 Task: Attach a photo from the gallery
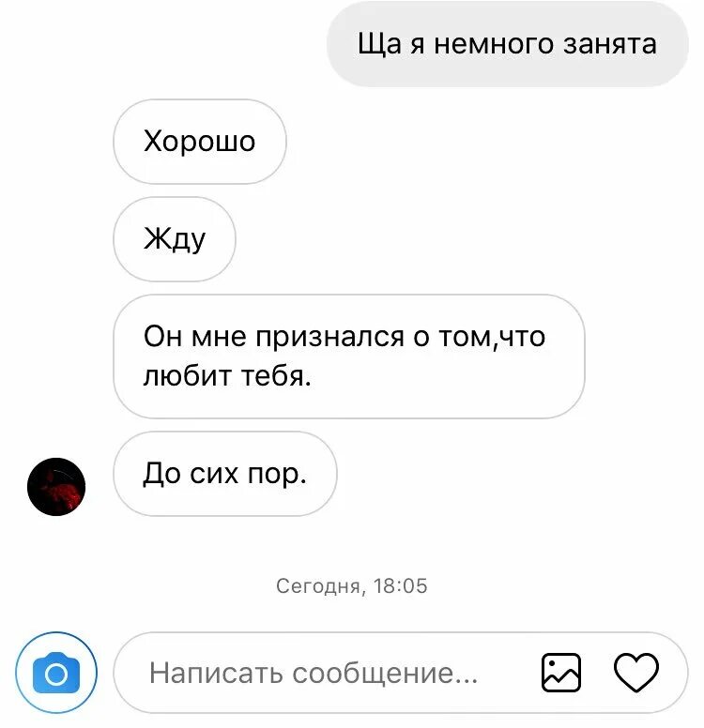pos(561,673)
